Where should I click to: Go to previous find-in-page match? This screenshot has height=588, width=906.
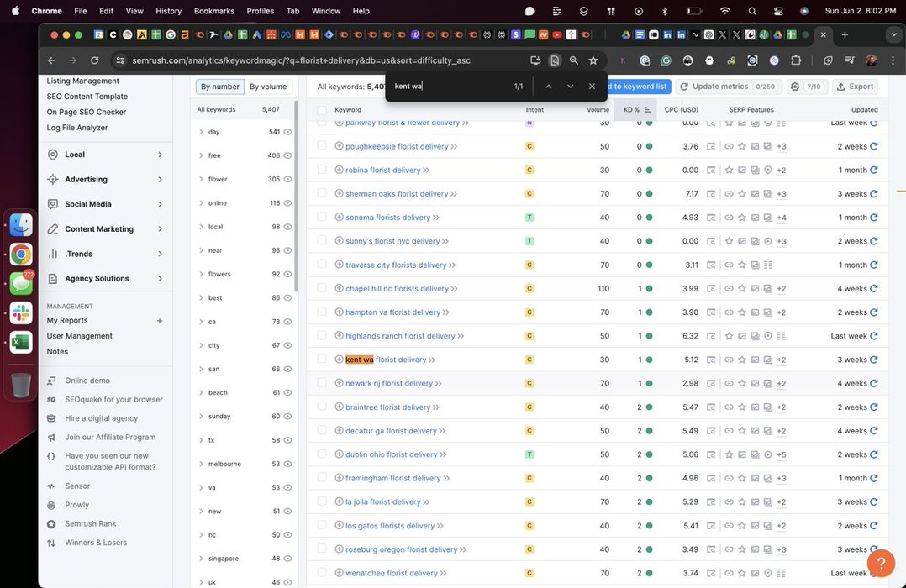549,86
